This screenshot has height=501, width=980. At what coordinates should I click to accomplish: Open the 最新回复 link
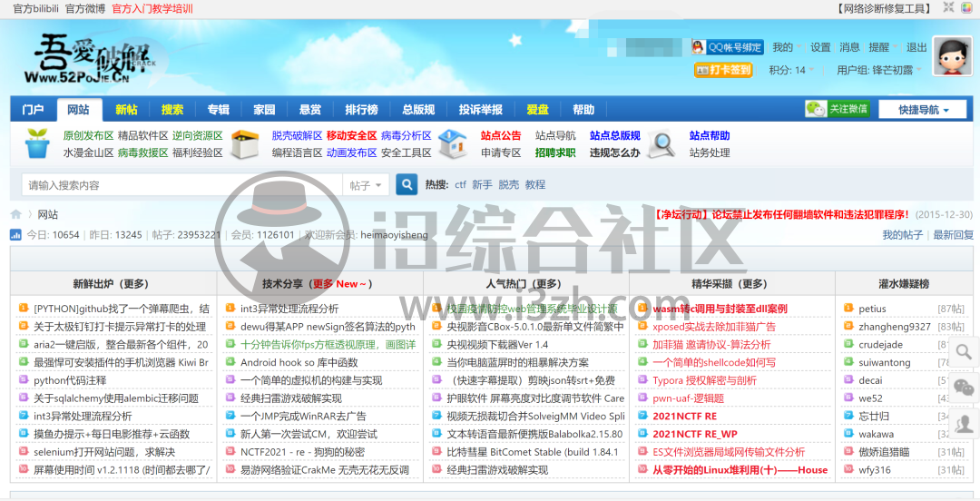point(953,234)
